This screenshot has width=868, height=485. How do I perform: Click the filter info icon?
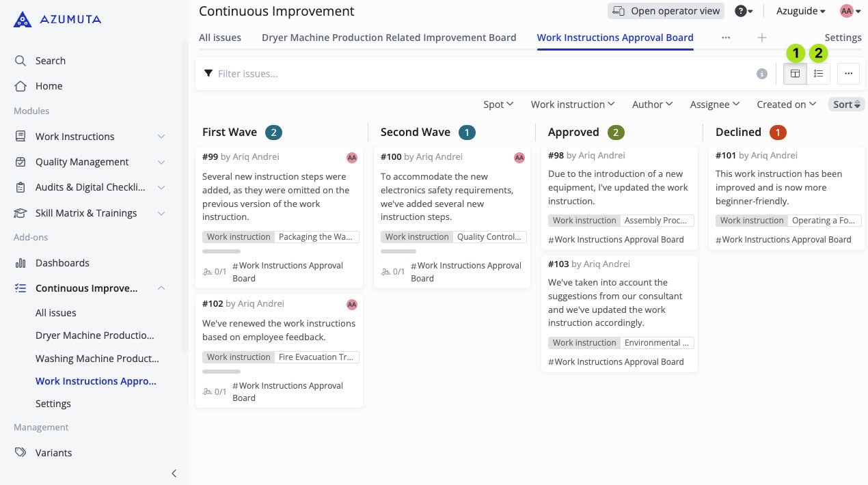[762, 74]
